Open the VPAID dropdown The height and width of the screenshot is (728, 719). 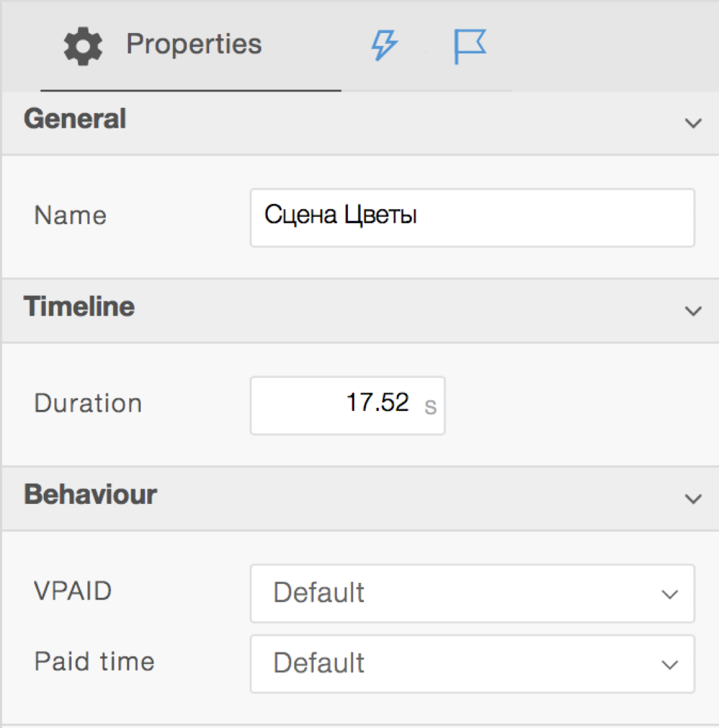[452, 593]
